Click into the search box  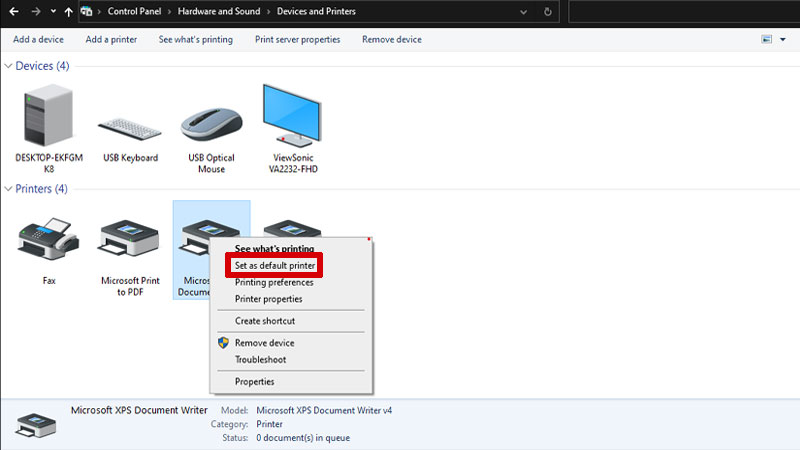coord(684,11)
